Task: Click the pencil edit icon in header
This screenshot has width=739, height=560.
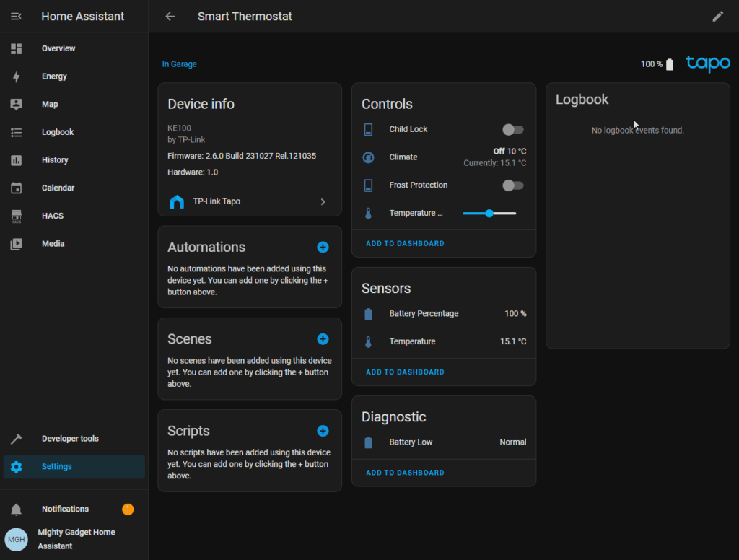Action: tap(717, 17)
